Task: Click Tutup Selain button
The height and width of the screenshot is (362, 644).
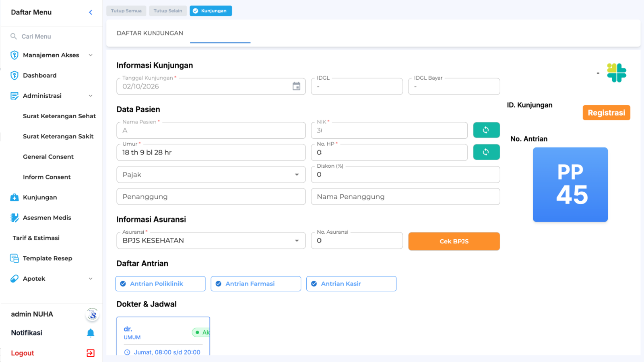Action: click(x=168, y=11)
